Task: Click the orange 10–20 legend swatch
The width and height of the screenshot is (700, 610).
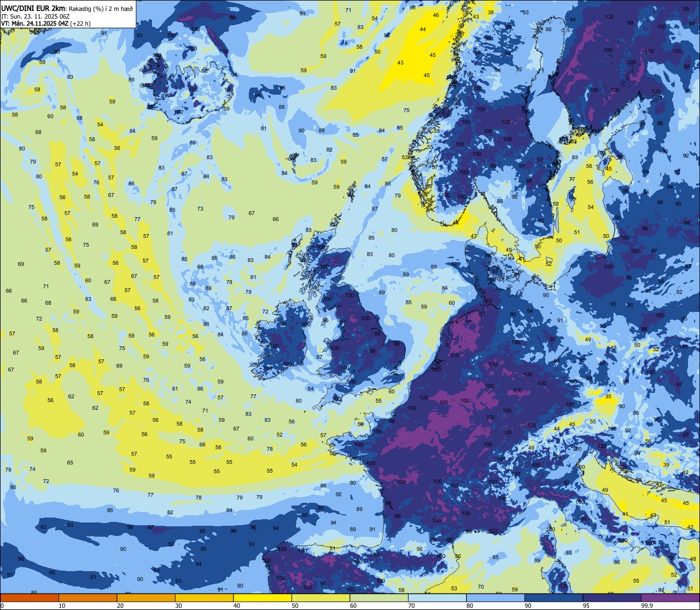Action: coord(87,597)
